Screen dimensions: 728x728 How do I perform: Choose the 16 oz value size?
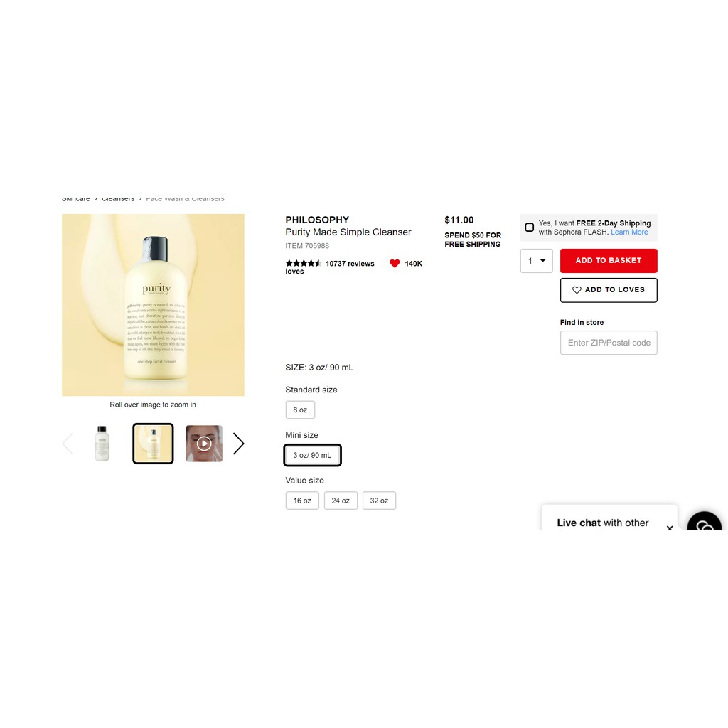(302, 500)
